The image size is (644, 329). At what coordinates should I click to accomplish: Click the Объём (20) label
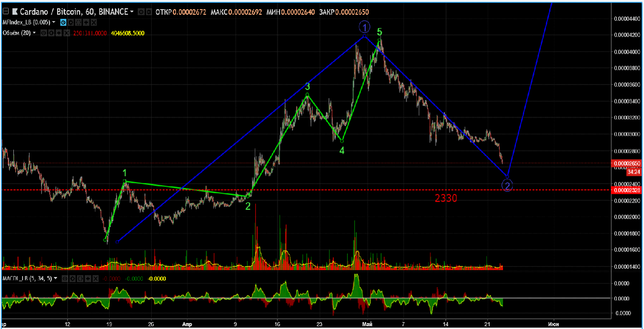pos(17,33)
